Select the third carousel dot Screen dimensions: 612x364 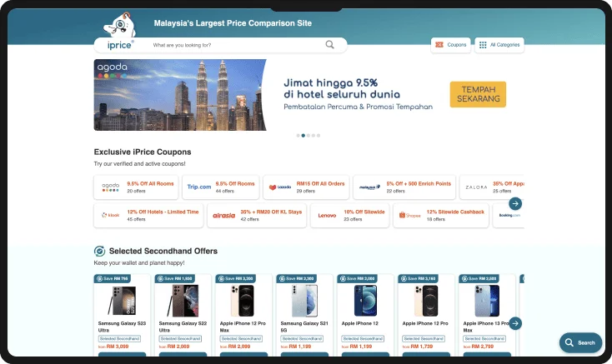309,136
